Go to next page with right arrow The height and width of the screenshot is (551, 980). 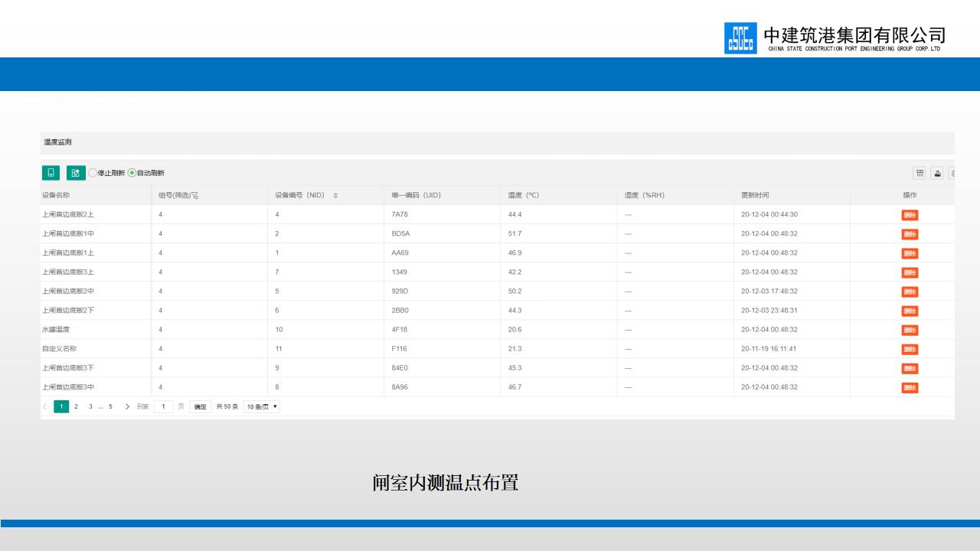pos(127,407)
